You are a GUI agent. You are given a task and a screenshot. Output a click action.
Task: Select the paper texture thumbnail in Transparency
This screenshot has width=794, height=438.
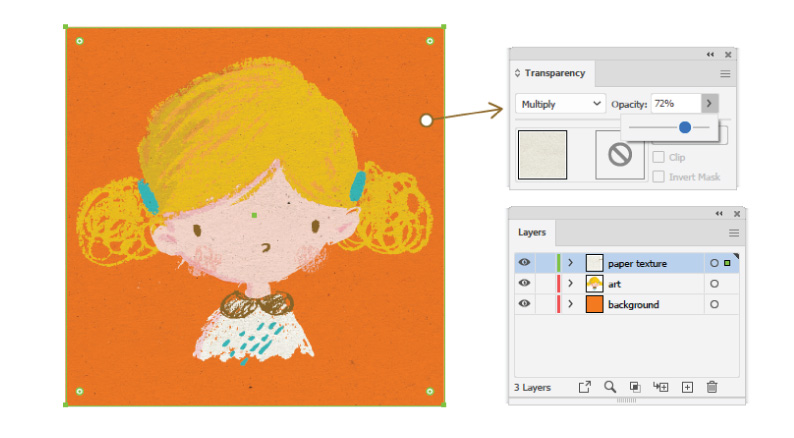tap(542, 154)
